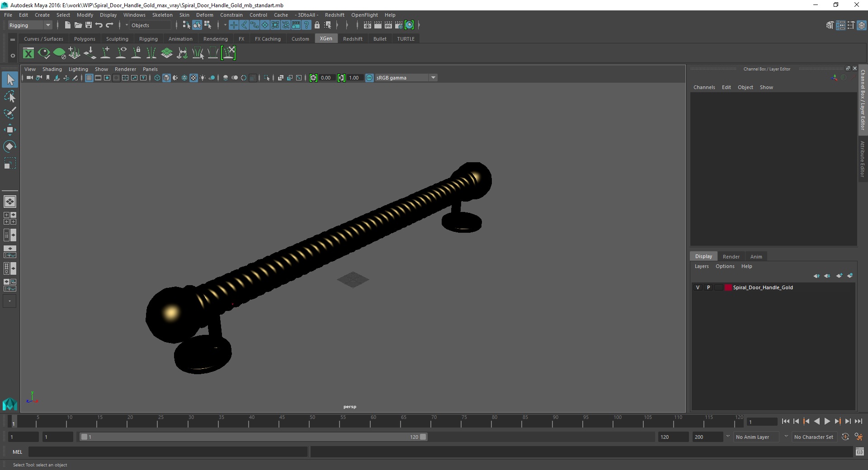The height and width of the screenshot is (470, 868).
Task: Click the Undo arrow icon
Action: point(99,25)
